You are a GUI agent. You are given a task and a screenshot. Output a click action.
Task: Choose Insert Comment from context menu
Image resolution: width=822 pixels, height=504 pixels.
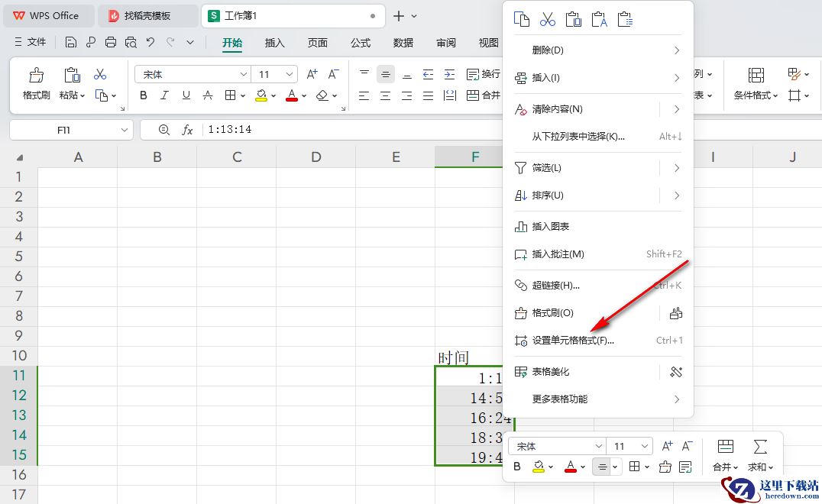[599, 254]
